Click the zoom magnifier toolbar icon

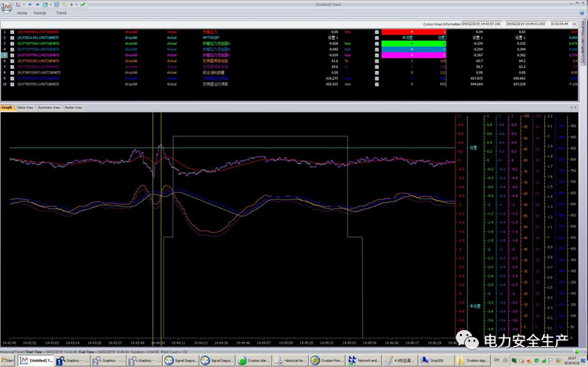[x=63, y=4]
